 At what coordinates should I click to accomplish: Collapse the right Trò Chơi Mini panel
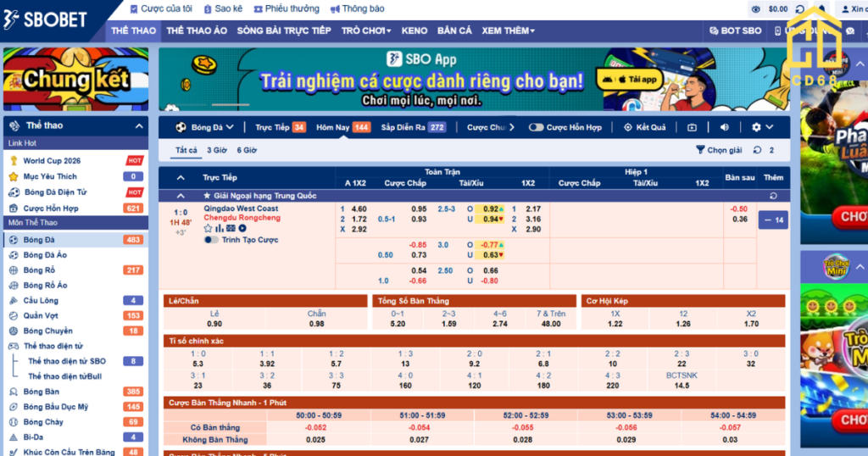click(860, 267)
